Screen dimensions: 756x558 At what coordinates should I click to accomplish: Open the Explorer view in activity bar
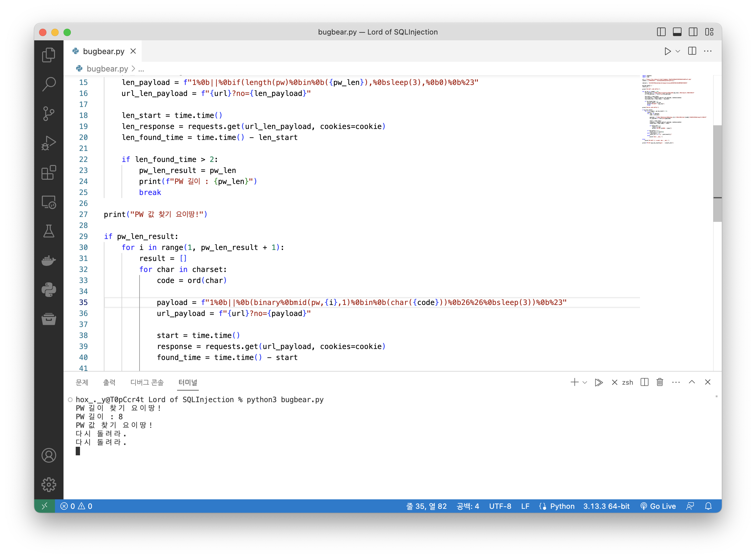[x=49, y=55]
